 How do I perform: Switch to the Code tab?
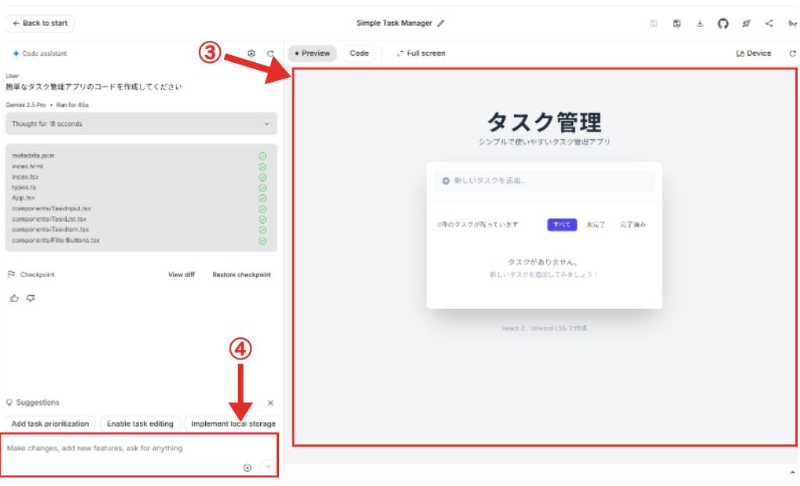click(x=359, y=54)
